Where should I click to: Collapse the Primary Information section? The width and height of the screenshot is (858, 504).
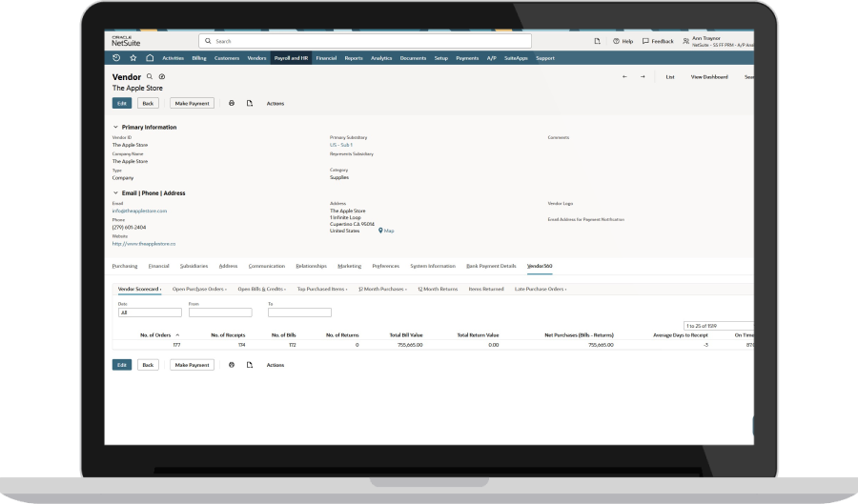[x=116, y=127]
